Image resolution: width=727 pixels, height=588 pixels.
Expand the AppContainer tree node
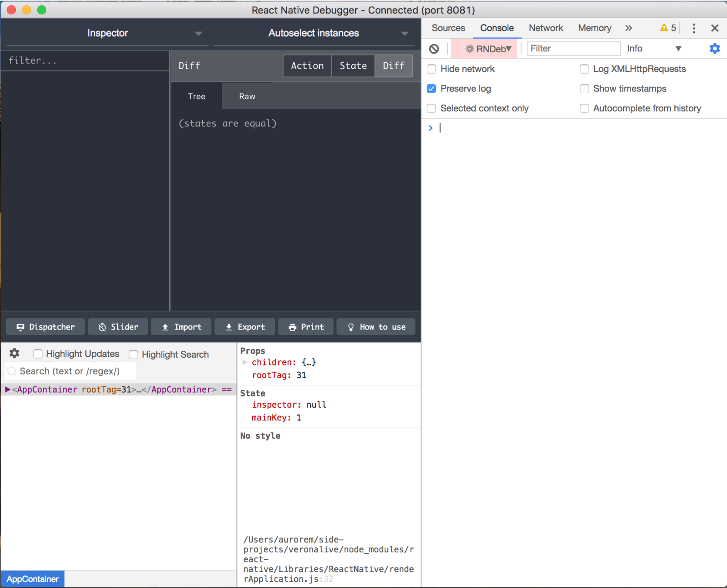click(x=7, y=389)
